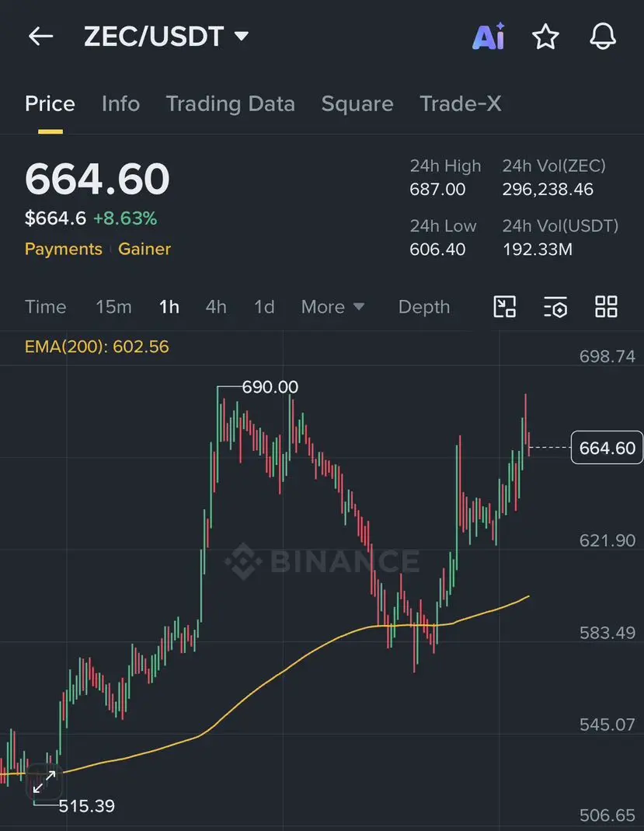Tap the large 664.60 last price
Viewport: 644px width, 831px height.
click(x=97, y=179)
